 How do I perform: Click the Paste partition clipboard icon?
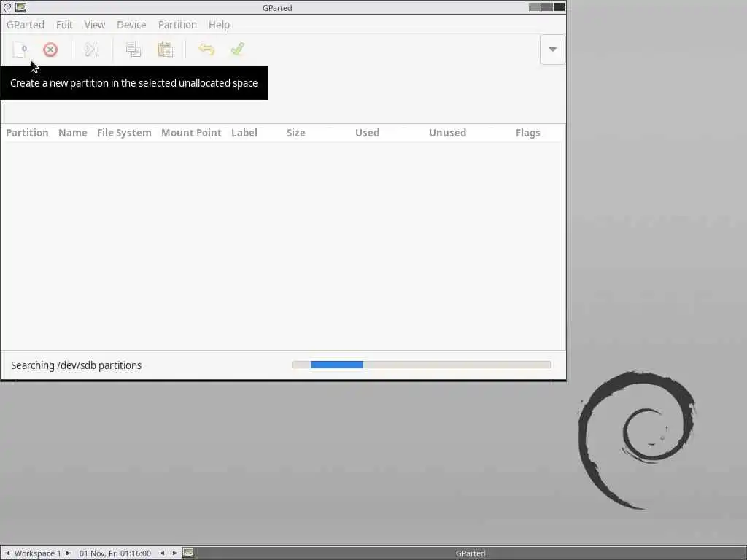166,50
